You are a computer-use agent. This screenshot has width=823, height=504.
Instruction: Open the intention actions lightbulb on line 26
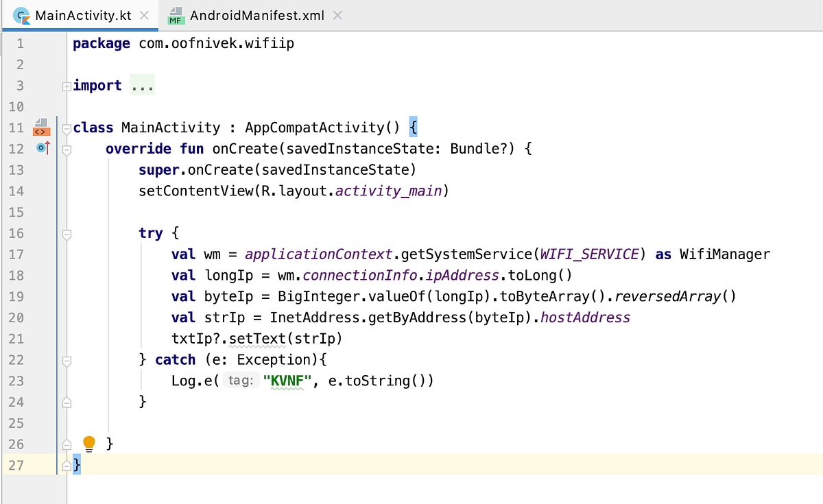pyautogui.click(x=88, y=444)
